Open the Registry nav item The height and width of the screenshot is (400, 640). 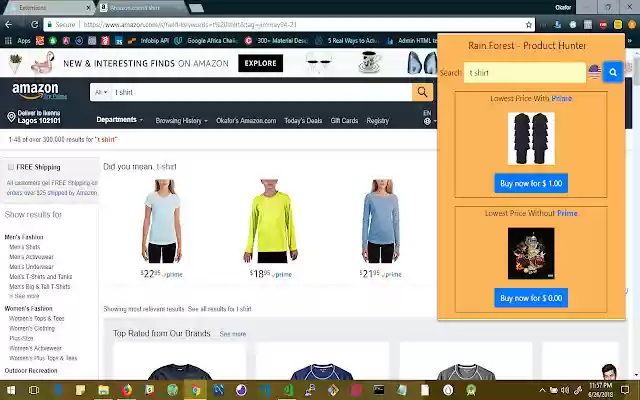[378, 121]
